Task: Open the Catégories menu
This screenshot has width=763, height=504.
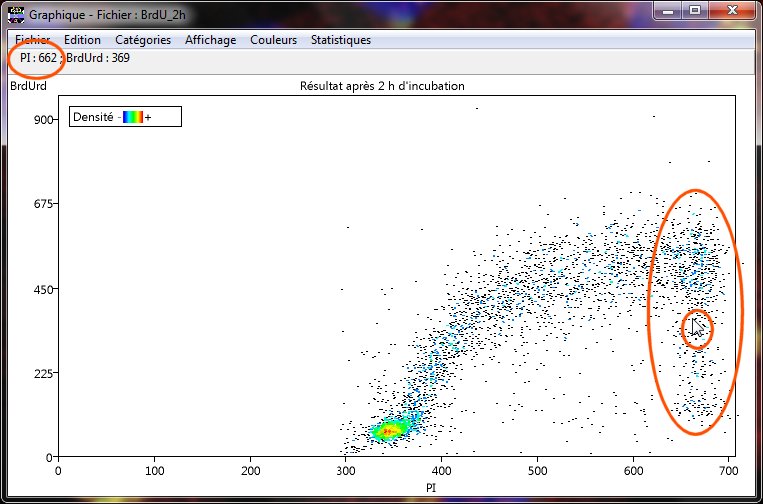Action: (x=143, y=40)
